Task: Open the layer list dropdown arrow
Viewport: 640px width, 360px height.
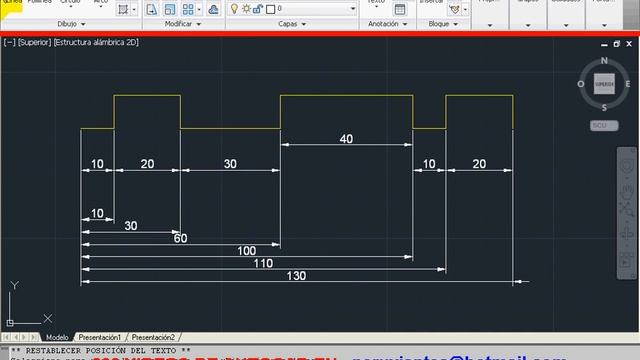Action: click(x=353, y=9)
